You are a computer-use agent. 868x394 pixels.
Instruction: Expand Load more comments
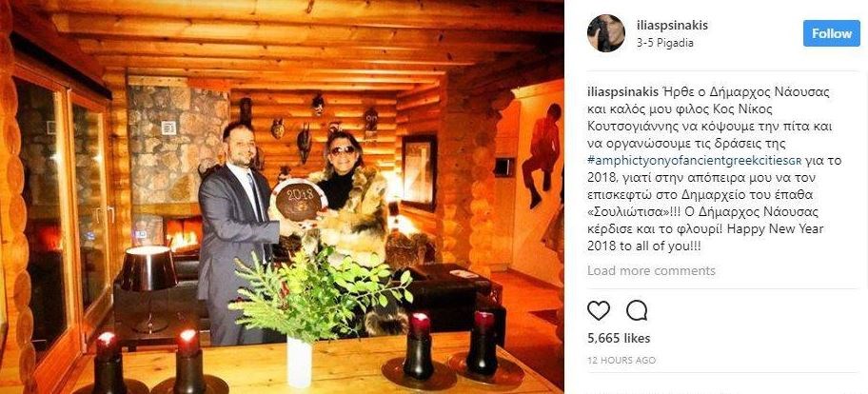[x=651, y=270]
